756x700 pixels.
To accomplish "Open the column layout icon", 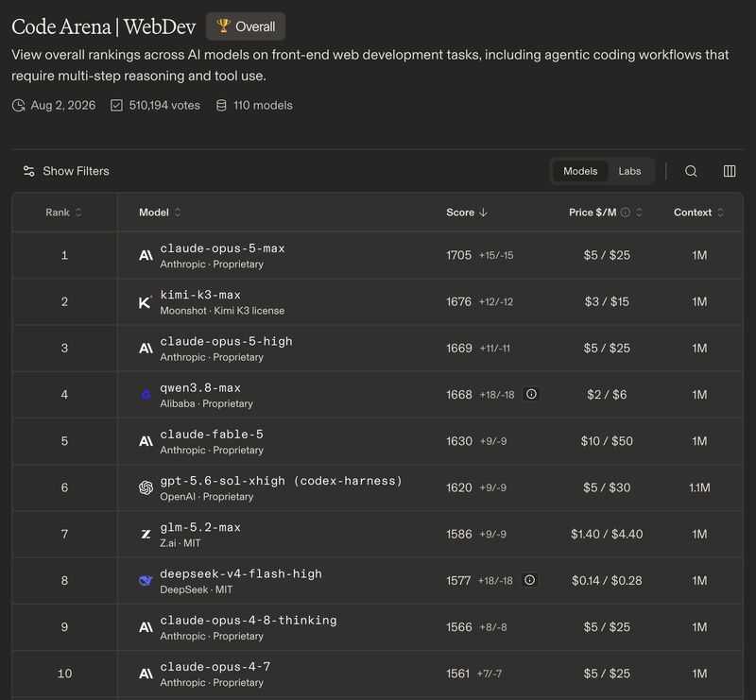I will [x=730, y=171].
